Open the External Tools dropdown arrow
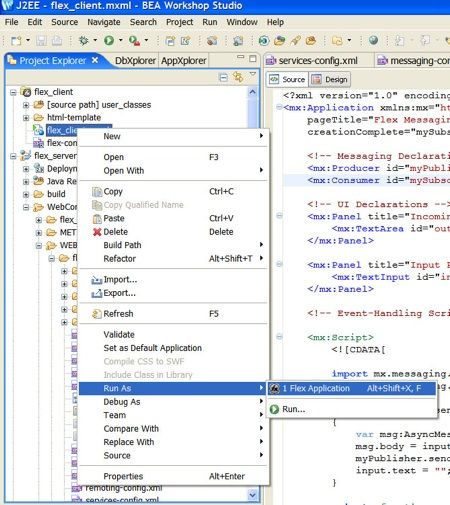Screen dimensions: 450x505 point(146,40)
